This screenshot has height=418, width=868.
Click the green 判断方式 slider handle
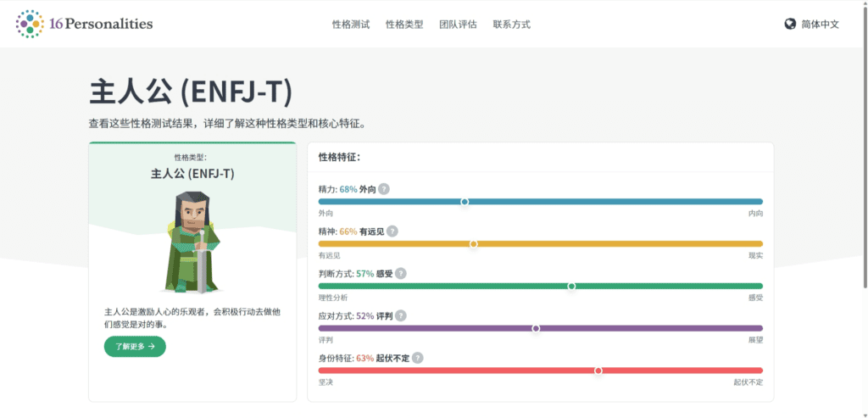pos(571,287)
